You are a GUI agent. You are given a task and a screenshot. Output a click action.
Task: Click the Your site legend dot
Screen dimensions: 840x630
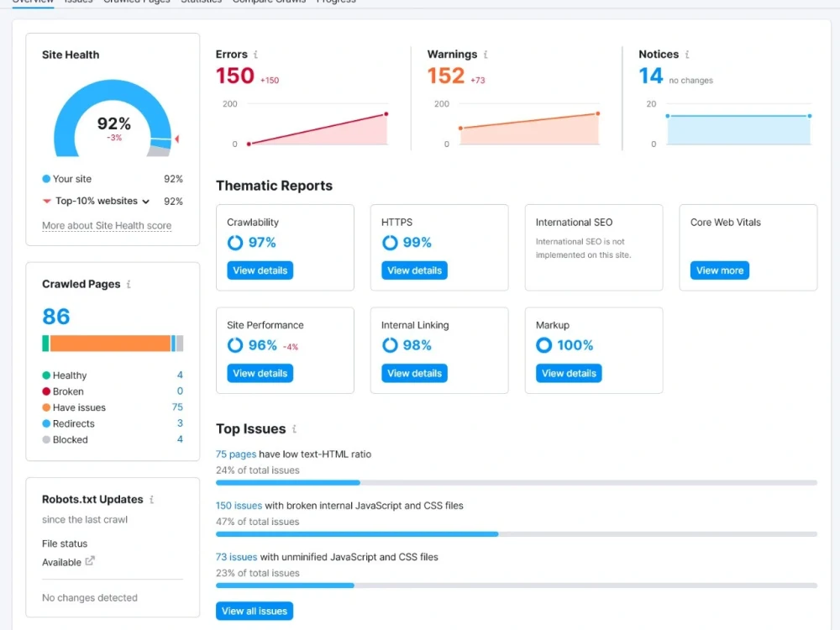click(46, 179)
